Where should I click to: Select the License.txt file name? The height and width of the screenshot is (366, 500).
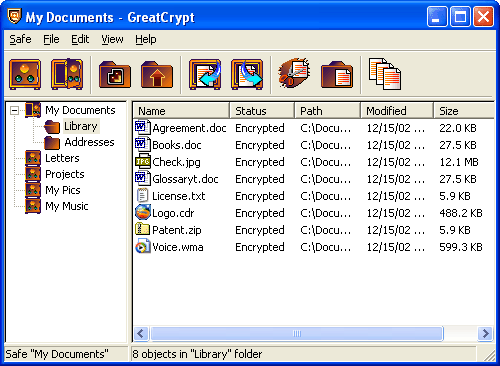[179, 196]
